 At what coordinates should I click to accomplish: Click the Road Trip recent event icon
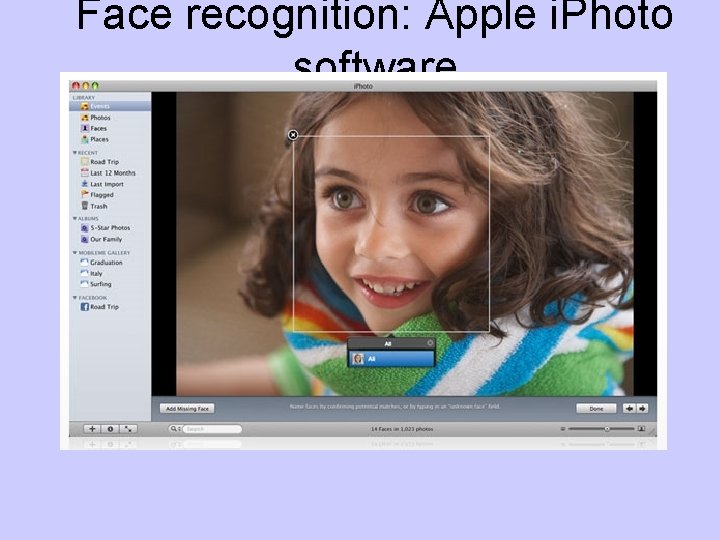click(84, 162)
